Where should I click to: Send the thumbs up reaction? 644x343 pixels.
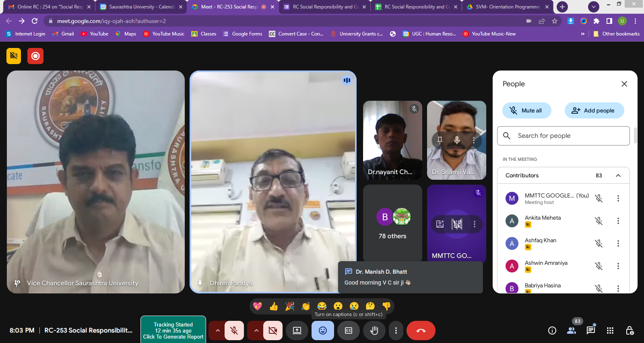pyautogui.click(x=274, y=306)
